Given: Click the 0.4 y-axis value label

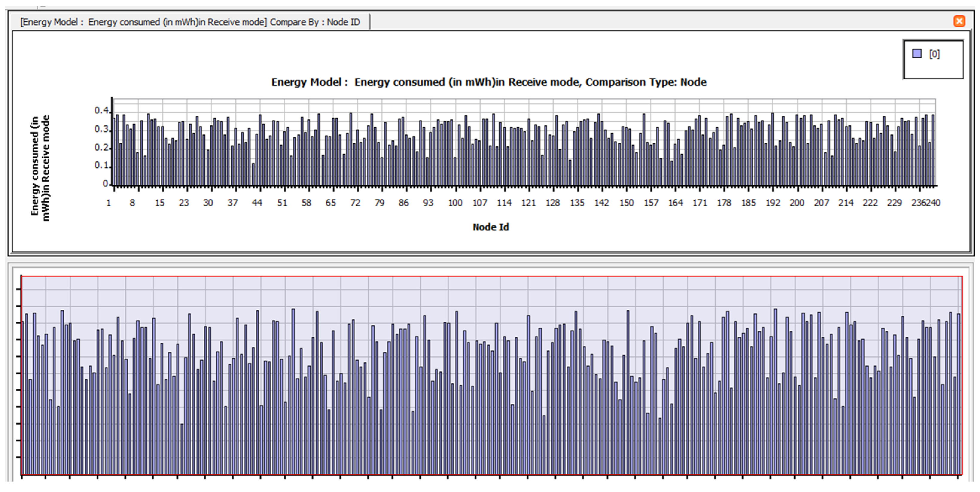Looking at the screenshot, I should (x=102, y=111).
